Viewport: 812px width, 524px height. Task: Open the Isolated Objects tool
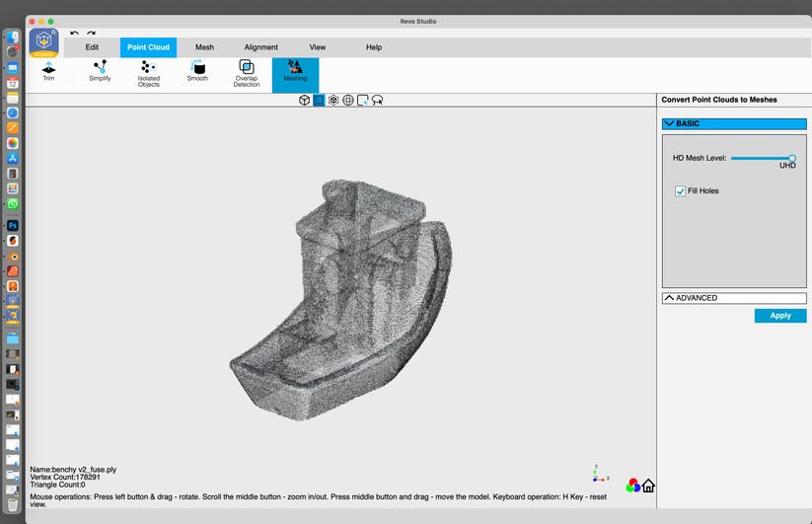coord(149,73)
